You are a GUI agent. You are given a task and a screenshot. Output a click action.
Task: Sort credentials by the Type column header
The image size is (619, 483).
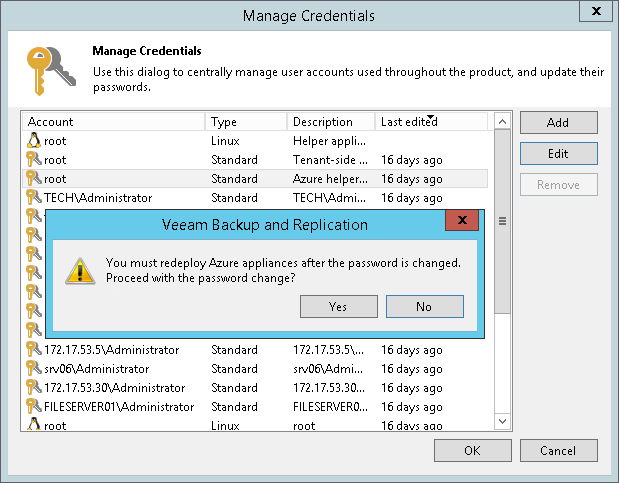246,122
